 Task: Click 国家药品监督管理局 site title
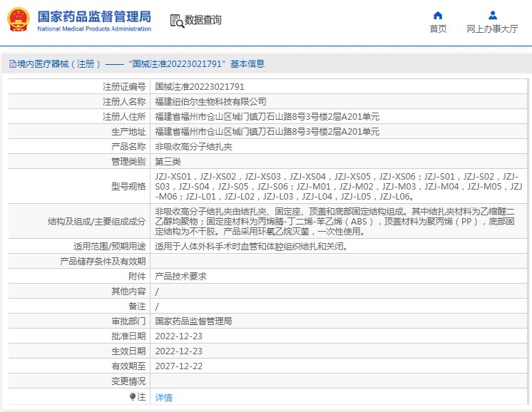tap(94, 16)
